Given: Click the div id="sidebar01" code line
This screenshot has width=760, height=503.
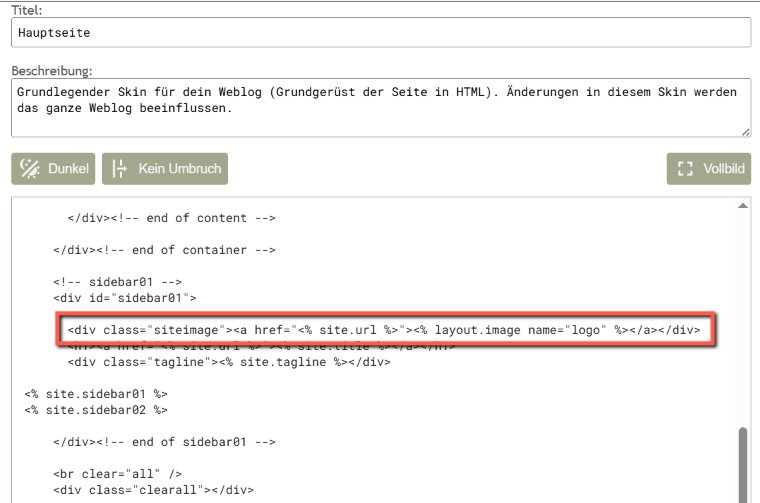Looking at the screenshot, I should (x=125, y=297).
